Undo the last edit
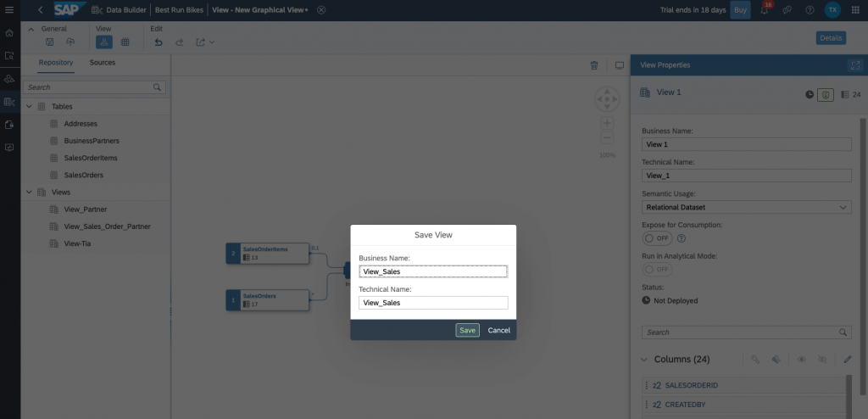868x419 pixels. click(159, 42)
